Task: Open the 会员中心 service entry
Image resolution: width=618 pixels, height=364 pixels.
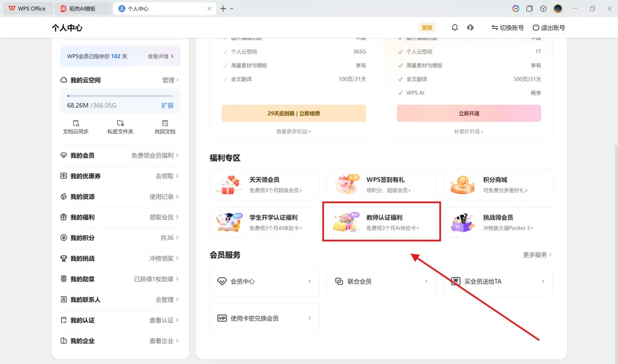Action: pyautogui.click(x=264, y=281)
